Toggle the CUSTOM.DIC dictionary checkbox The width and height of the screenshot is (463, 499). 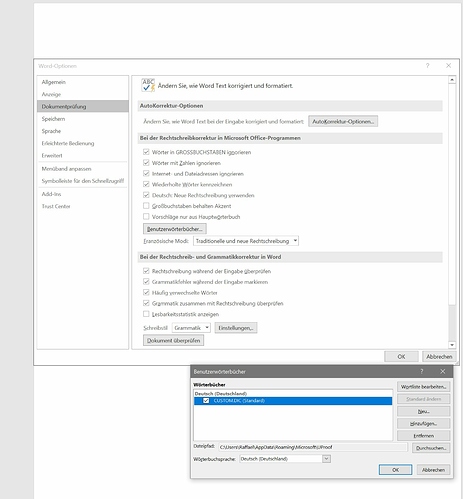(206, 401)
